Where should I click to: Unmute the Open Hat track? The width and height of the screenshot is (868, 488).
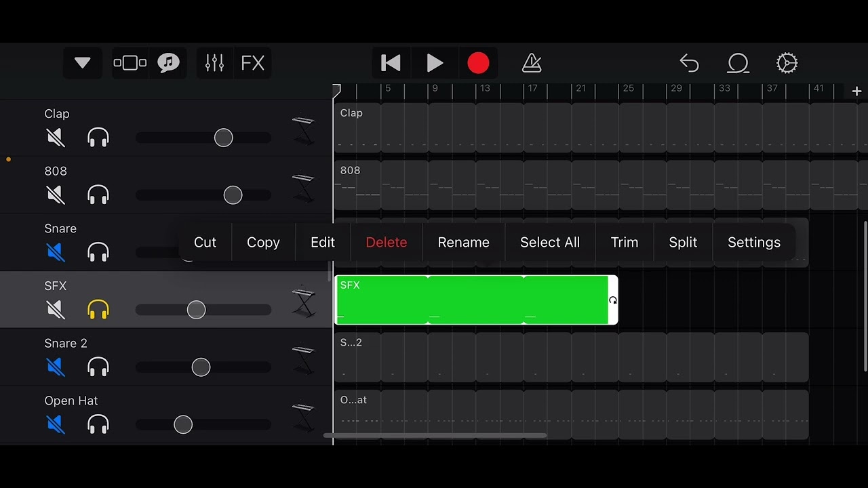56,424
